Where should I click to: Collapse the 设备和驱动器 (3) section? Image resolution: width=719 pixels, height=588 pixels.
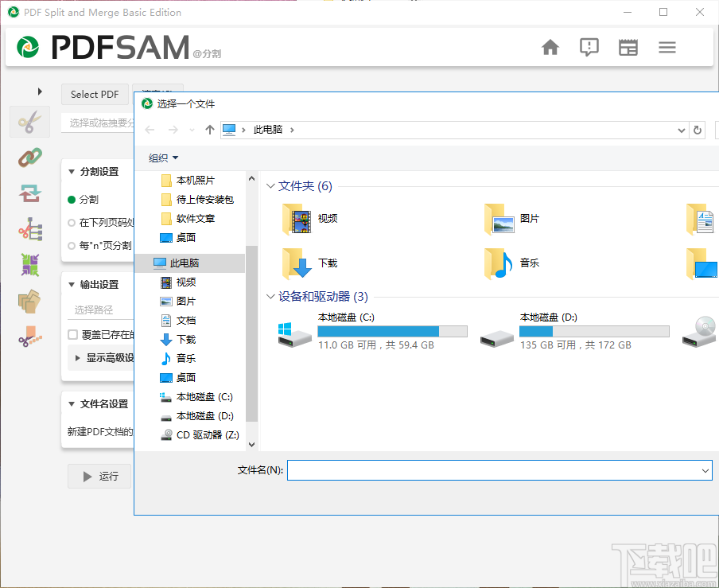click(270, 296)
